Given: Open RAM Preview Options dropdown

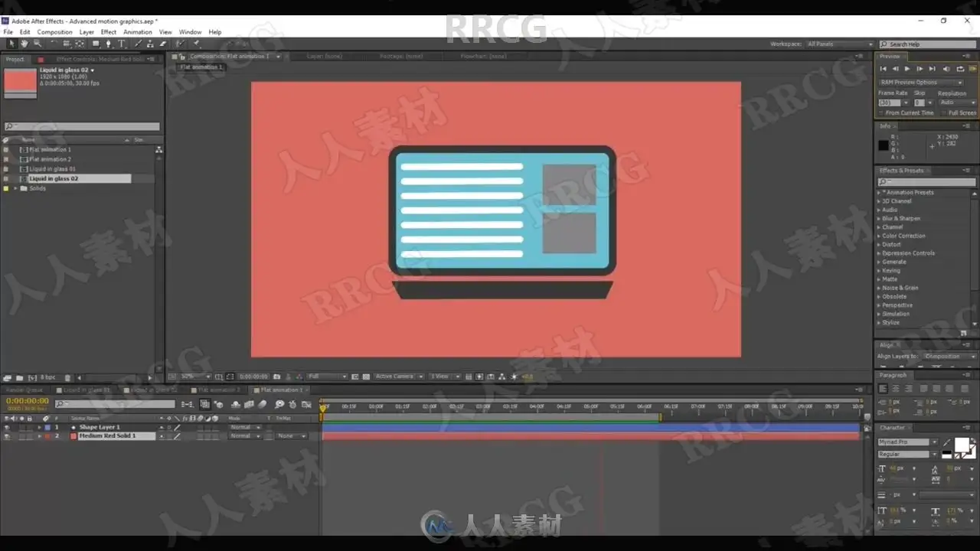Looking at the screenshot, I should click(921, 82).
